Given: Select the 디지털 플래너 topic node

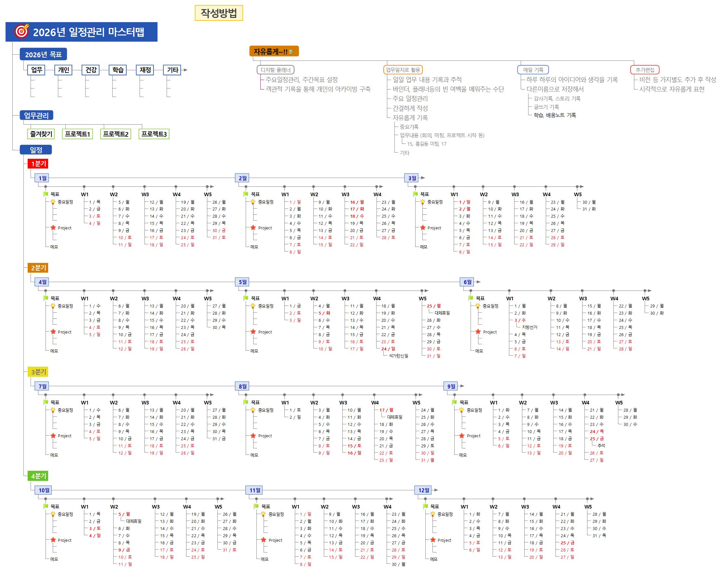Looking at the screenshot, I should 275,70.
